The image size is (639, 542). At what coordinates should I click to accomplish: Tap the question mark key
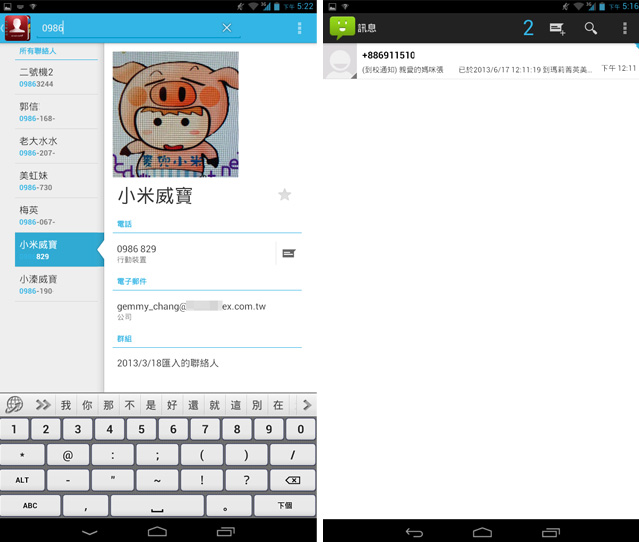pyautogui.click(x=246, y=480)
